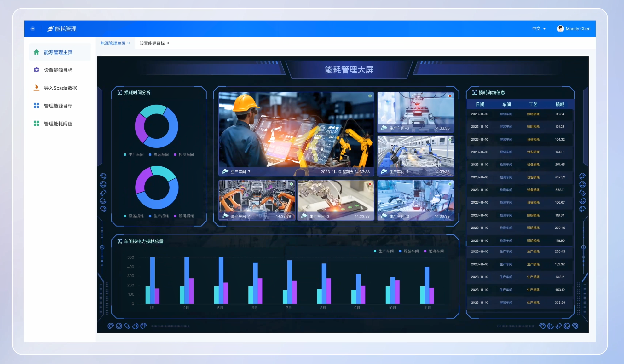
Task: Click the blue grid icon for 管理能源目标
Action: pos(37,106)
